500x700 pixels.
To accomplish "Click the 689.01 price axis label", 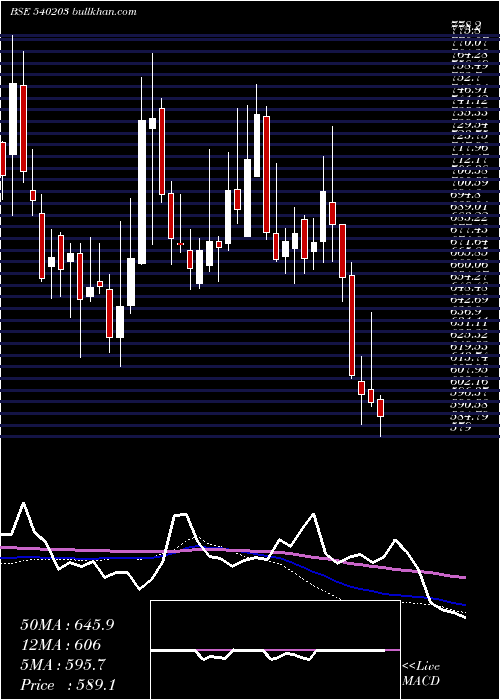I will [469, 206].
